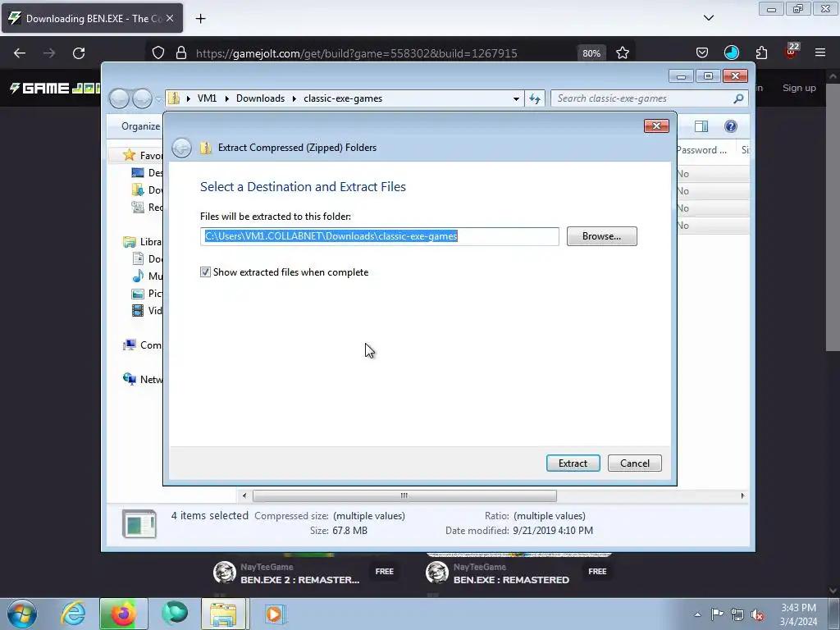Open the list all tabs dropdown
The width and height of the screenshot is (840, 630).
point(708,18)
